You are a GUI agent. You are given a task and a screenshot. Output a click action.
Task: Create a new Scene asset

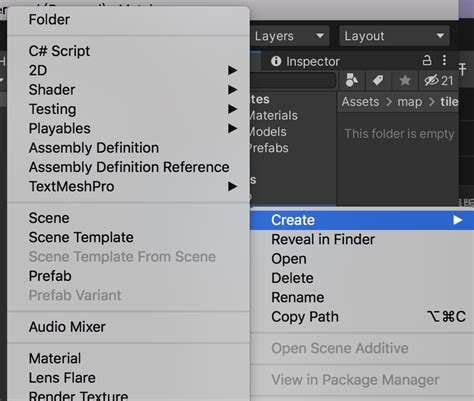[x=128, y=218]
